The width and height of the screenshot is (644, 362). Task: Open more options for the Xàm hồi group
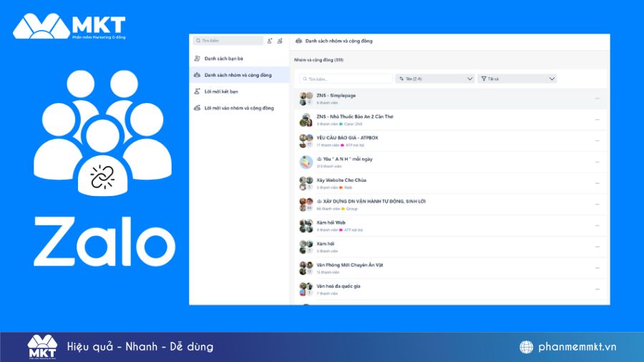(597, 247)
